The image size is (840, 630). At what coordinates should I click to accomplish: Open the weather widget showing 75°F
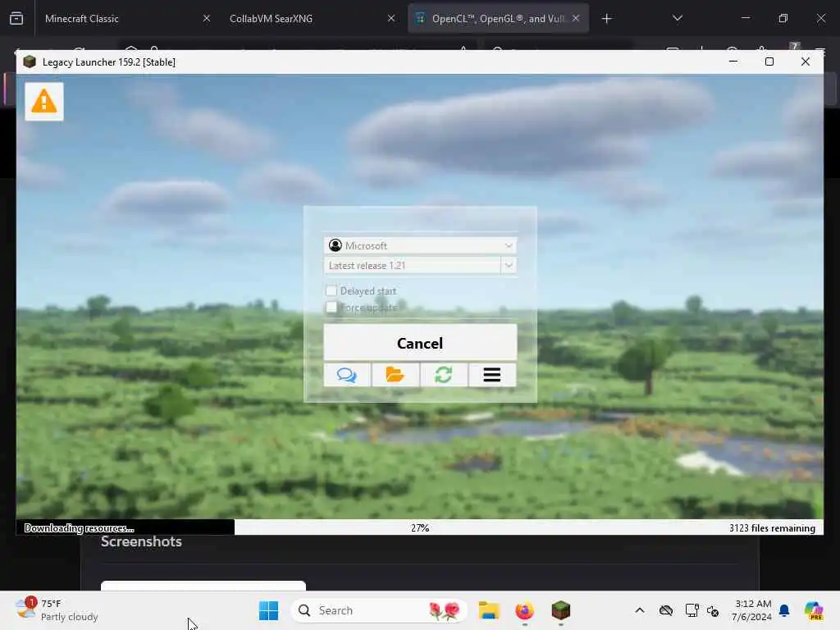pos(57,610)
